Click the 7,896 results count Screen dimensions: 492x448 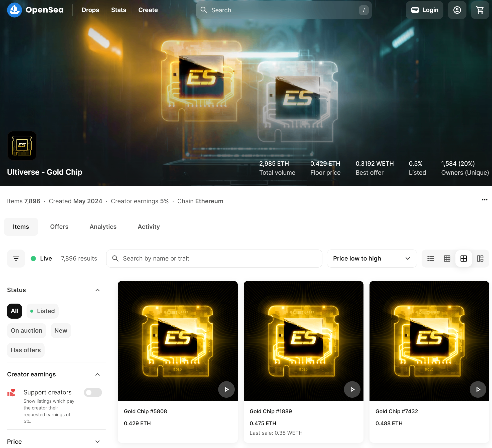79,259
